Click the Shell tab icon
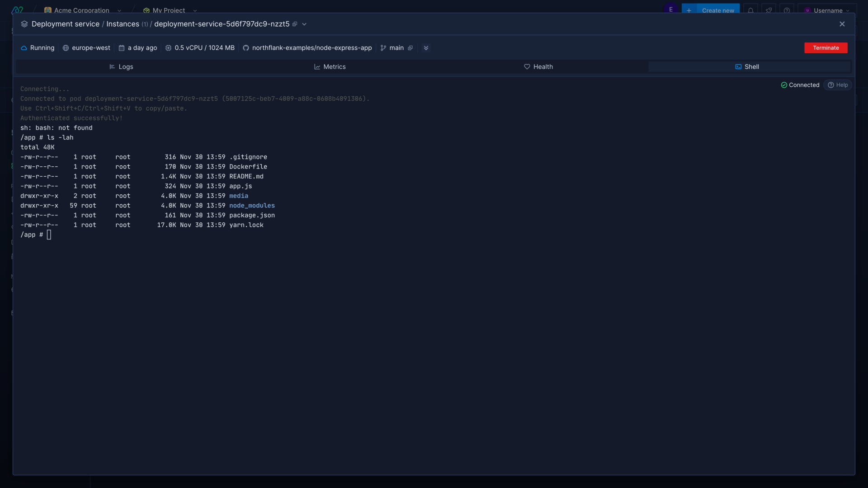This screenshot has width=868, height=488. 738,66
